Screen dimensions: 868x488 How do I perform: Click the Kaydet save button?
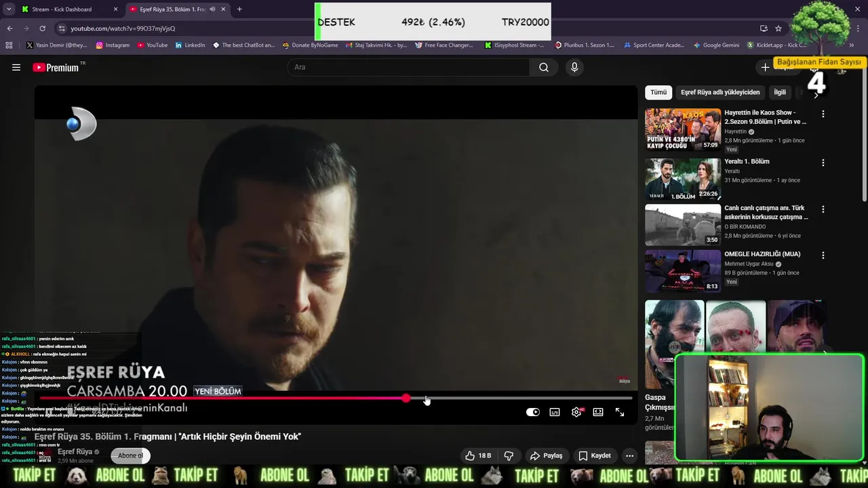pyautogui.click(x=595, y=455)
